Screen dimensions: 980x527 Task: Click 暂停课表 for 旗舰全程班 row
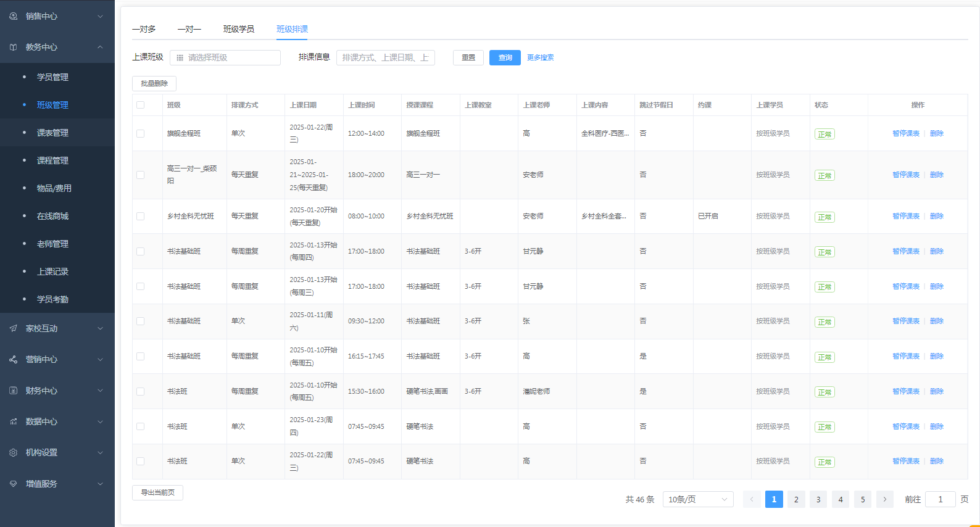tap(906, 133)
